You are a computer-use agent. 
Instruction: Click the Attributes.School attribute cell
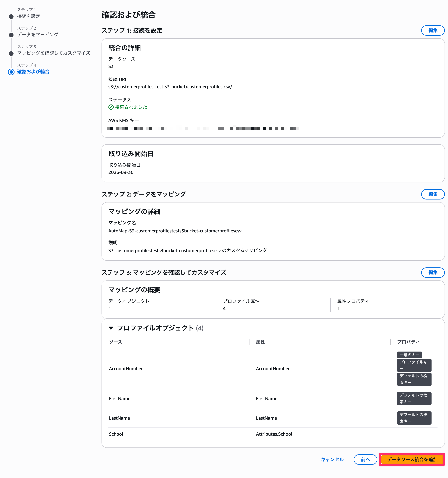point(274,434)
